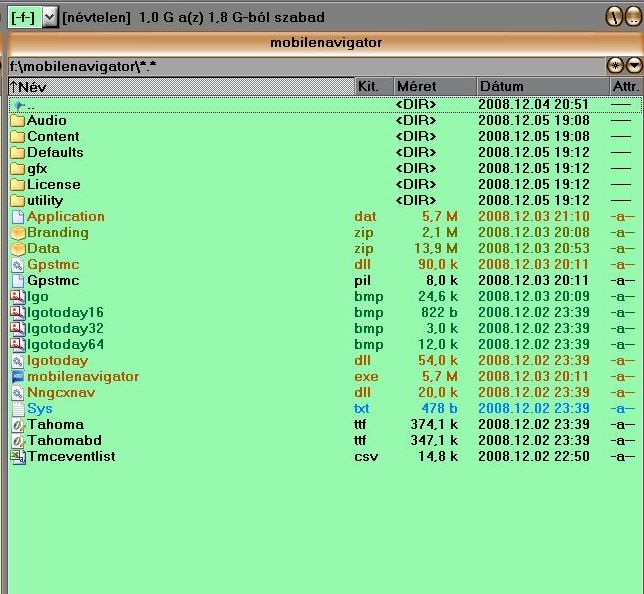The height and width of the screenshot is (594, 644).
Task: Select the file name 'License'
Action: [53, 184]
